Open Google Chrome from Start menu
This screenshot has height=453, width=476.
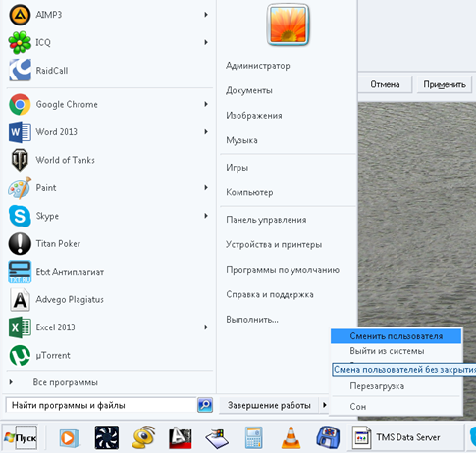pyautogui.click(x=109, y=104)
